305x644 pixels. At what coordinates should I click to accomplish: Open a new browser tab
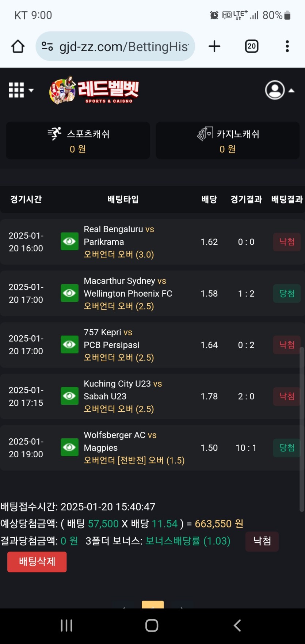pyautogui.click(x=214, y=46)
